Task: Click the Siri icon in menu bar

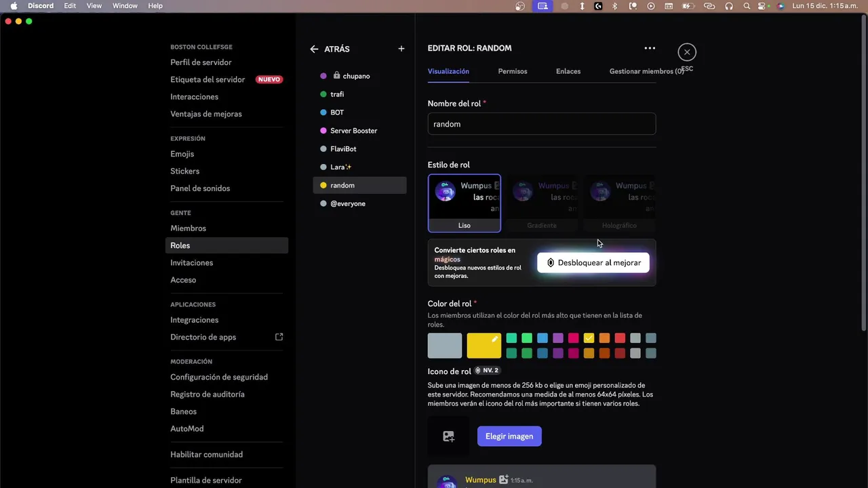Action: pyautogui.click(x=781, y=6)
